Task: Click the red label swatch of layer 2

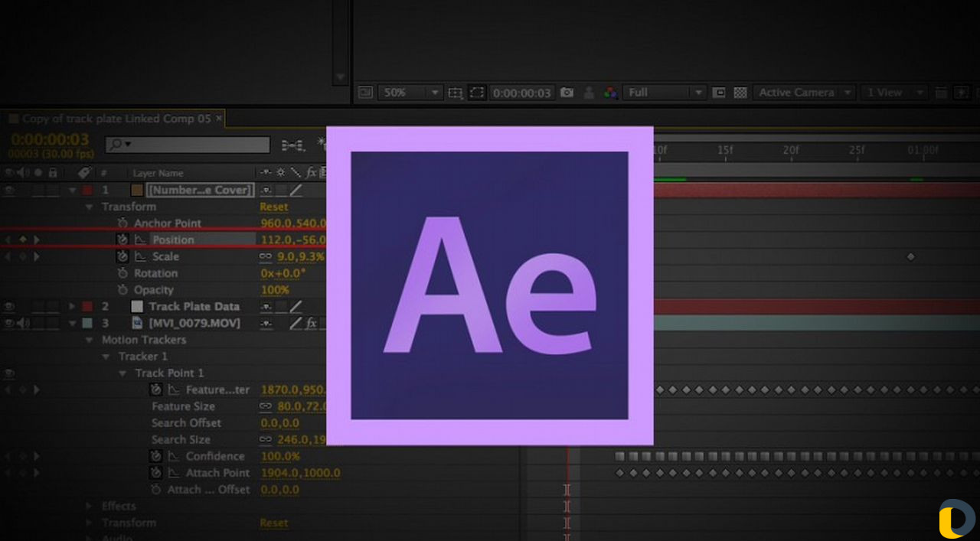Action: (87, 307)
